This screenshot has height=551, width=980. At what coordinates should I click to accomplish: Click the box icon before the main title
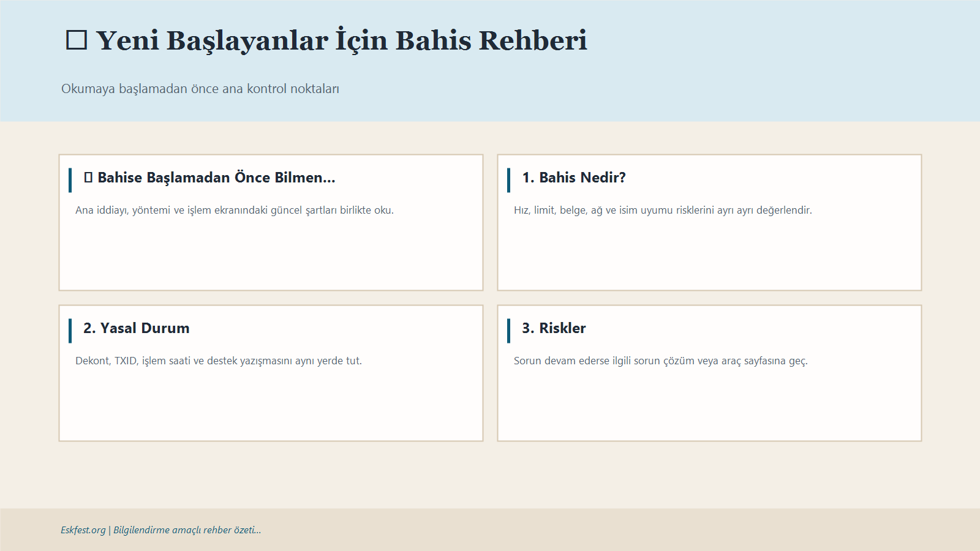pos(77,40)
